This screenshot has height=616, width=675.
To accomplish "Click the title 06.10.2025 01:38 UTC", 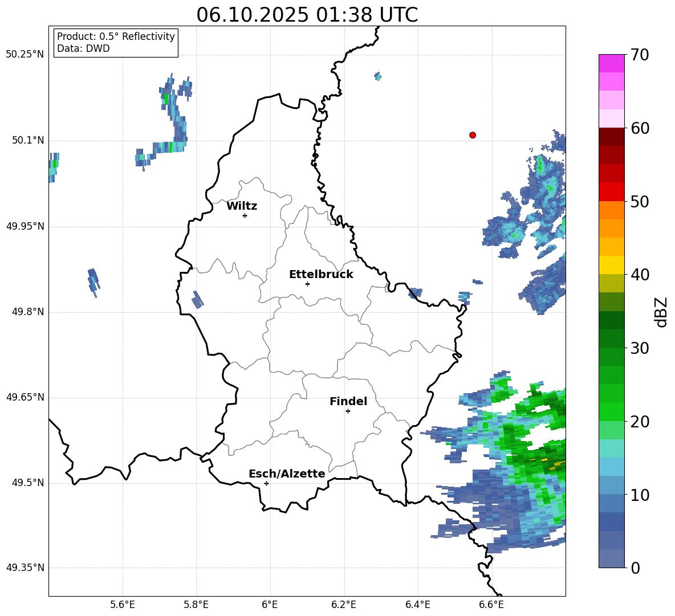I will point(307,15).
